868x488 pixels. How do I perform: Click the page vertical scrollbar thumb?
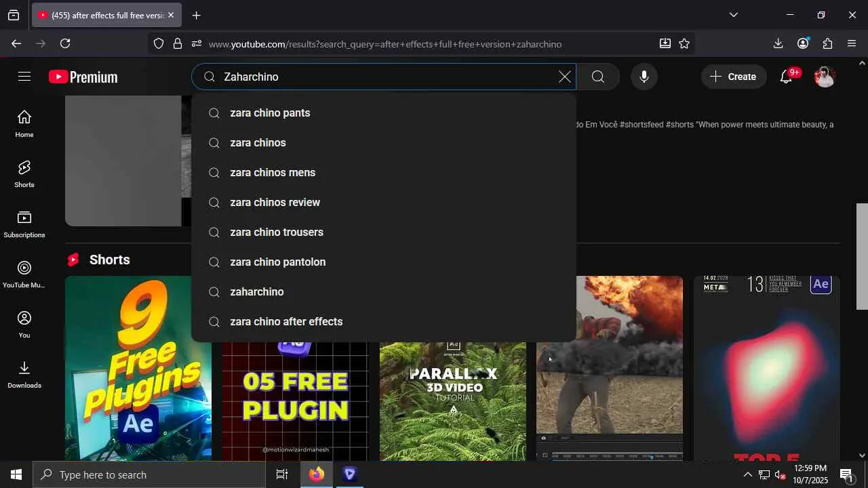(862, 256)
